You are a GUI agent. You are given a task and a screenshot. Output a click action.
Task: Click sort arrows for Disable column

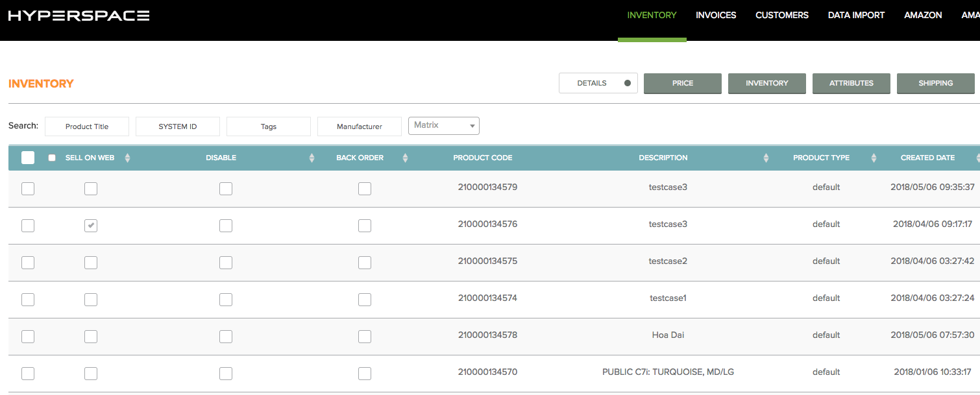pyautogui.click(x=312, y=158)
